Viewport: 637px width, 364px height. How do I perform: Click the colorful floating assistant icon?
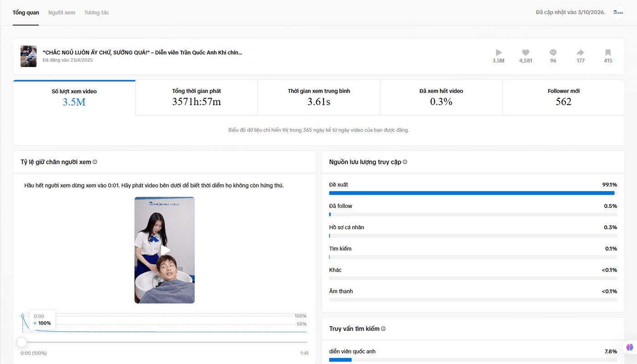click(629, 347)
